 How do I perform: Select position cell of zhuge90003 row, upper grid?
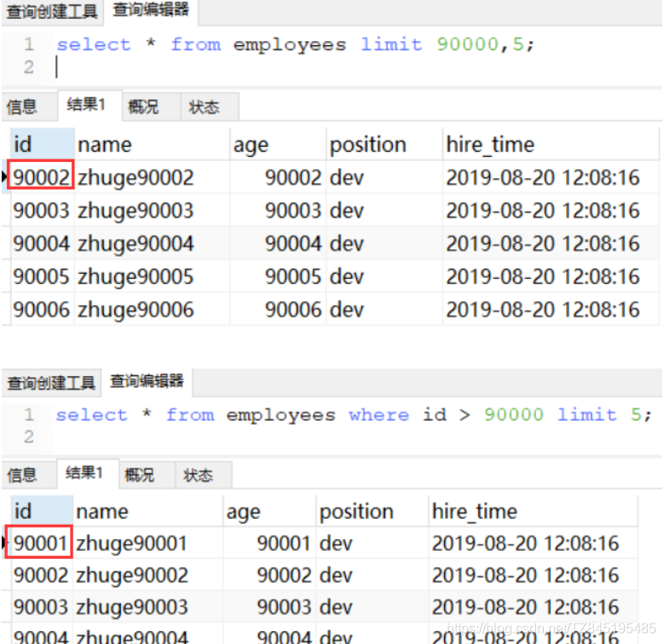pyautogui.click(x=384, y=210)
